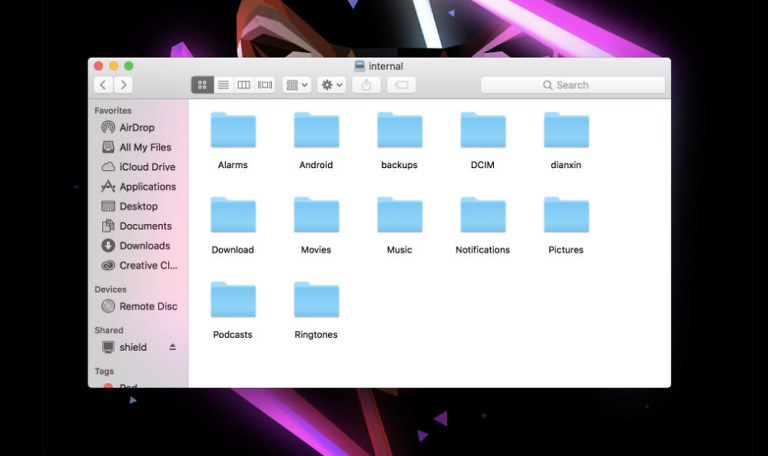Viewport: 768px width, 456px height.
Task: Click the Back navigation arrow
Action: tap(103, 85)
